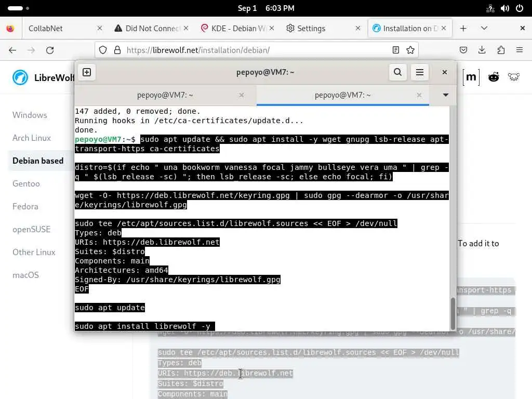Open the terminal hamburger menu

(420, 72)
